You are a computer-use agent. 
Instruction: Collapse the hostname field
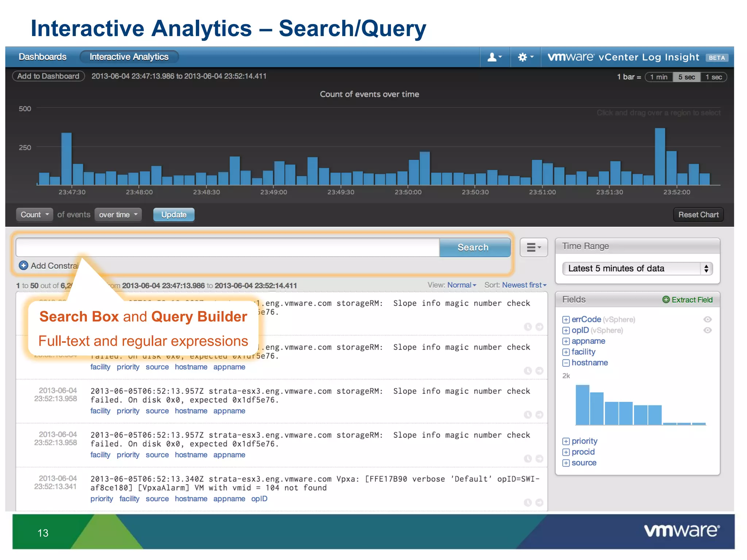click(x=566, y=363)
